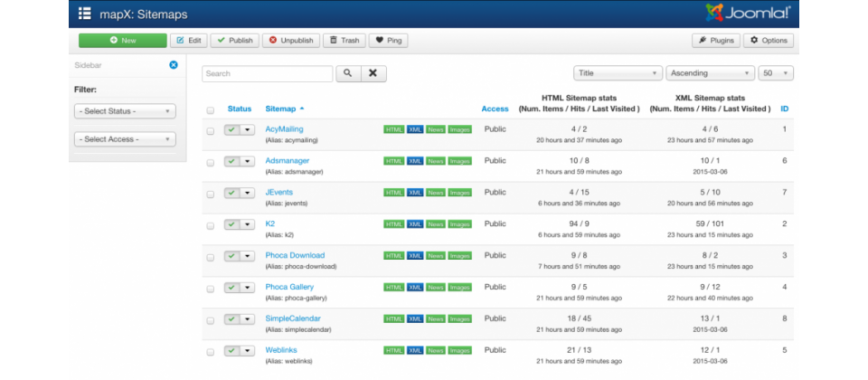Open Images badge for Weblinks

point(460,351)
